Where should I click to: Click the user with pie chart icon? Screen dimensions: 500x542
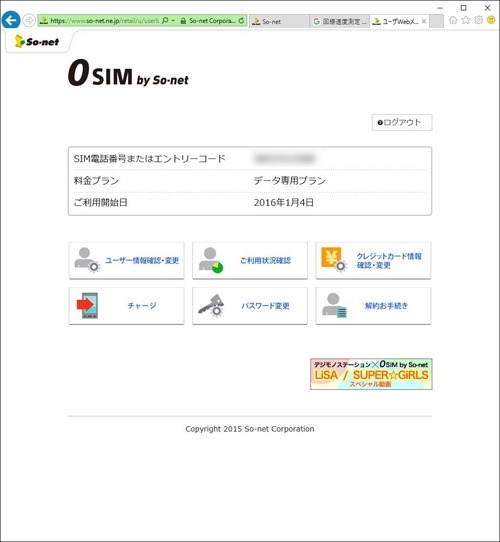211,260
